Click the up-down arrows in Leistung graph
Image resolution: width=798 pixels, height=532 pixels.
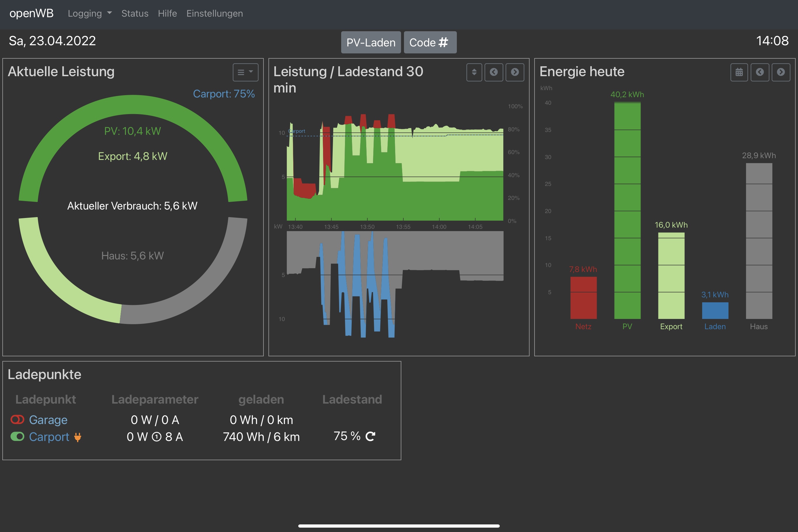[x=474, y=72]
